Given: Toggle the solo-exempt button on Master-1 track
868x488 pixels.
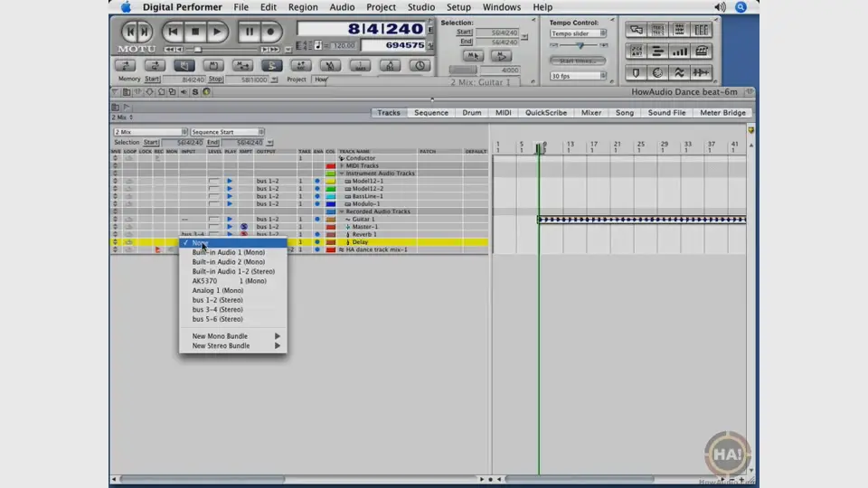Looking at the screenshot, I should [x=243, y=227].
